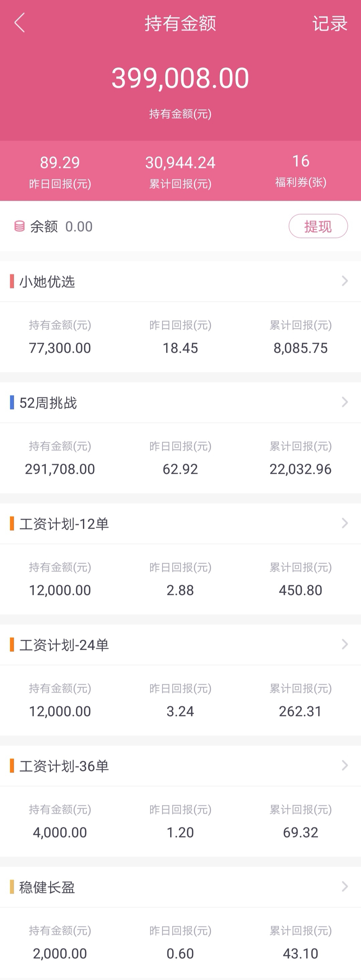Expand 52周挑战 details chevron
Viewport: 361px width, 980px height.
[x=345, y=402]
